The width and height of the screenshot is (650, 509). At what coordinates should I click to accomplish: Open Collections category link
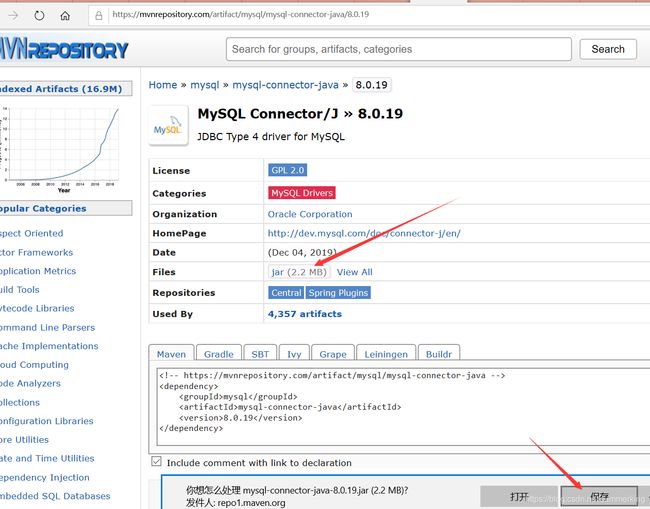coord(20,402)
